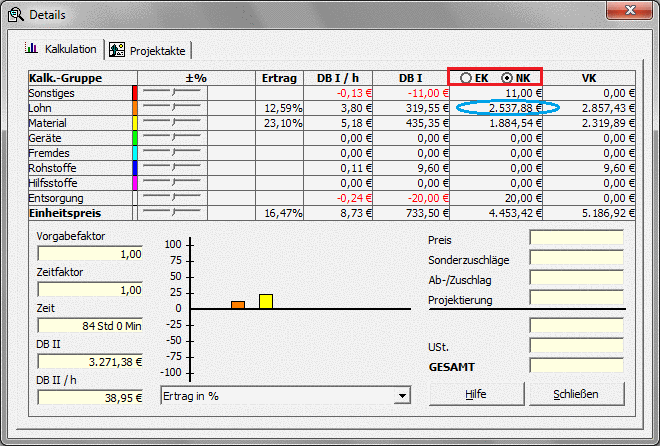Click the DB I / h column header
Screen dimensions: 660x446
[x=338, y=78]
